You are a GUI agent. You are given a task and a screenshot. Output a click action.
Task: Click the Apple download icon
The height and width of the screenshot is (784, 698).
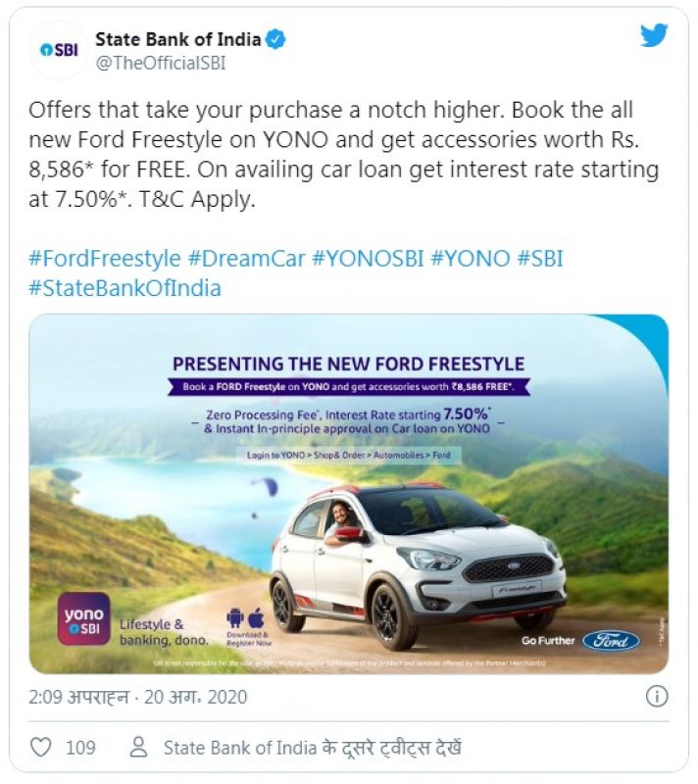coord(256,618)
